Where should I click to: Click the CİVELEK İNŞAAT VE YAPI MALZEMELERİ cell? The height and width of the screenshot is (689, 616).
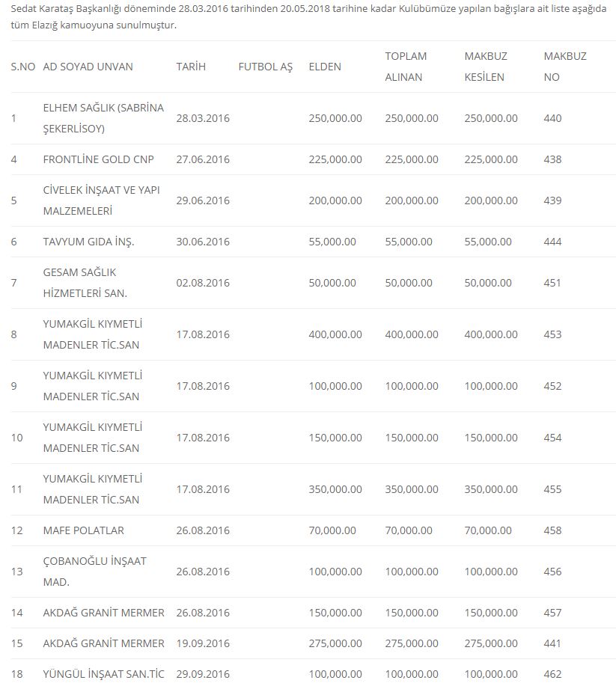click(102, 200)
